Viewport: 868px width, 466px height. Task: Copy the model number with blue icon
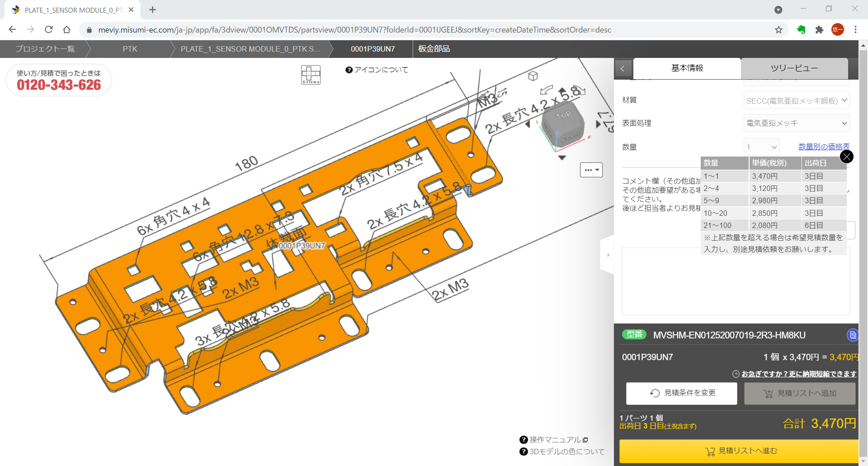click(852, 335)
